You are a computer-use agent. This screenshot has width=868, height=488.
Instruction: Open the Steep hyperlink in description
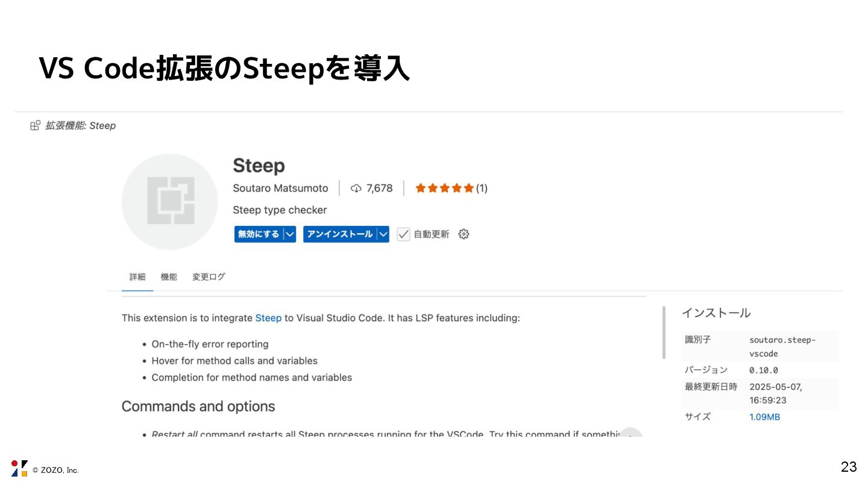268,318
